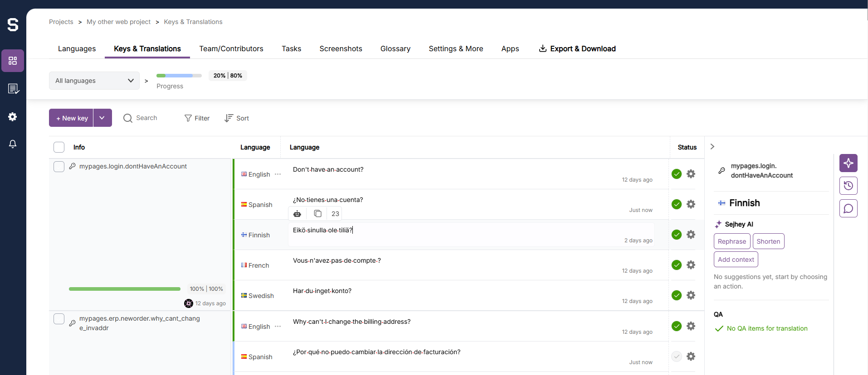Click the copy source text icon
This screenshot has height=375, width=868.
click(317, 214)
